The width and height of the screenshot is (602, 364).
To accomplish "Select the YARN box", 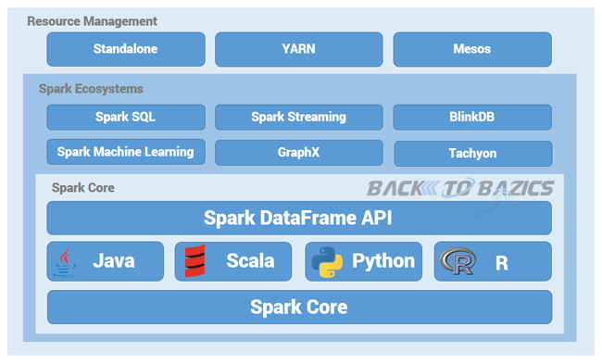I will tap(299, 49).
